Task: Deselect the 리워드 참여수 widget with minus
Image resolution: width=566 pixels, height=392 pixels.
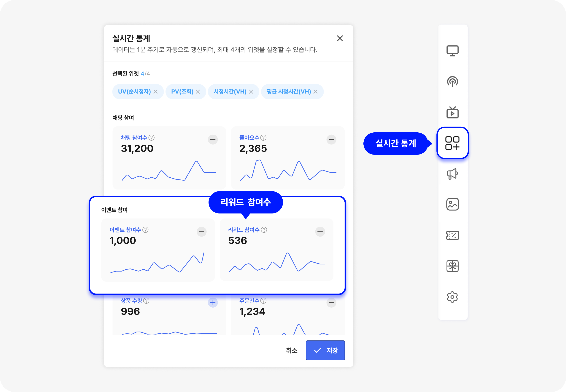Action: point(320,232)
